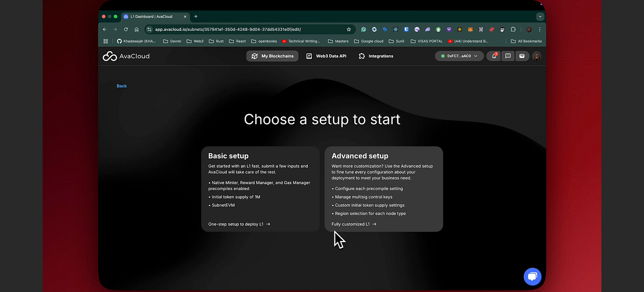Close the L1 Dashboard tab
This screenshot has height=292, width=644.
[185, 16]
